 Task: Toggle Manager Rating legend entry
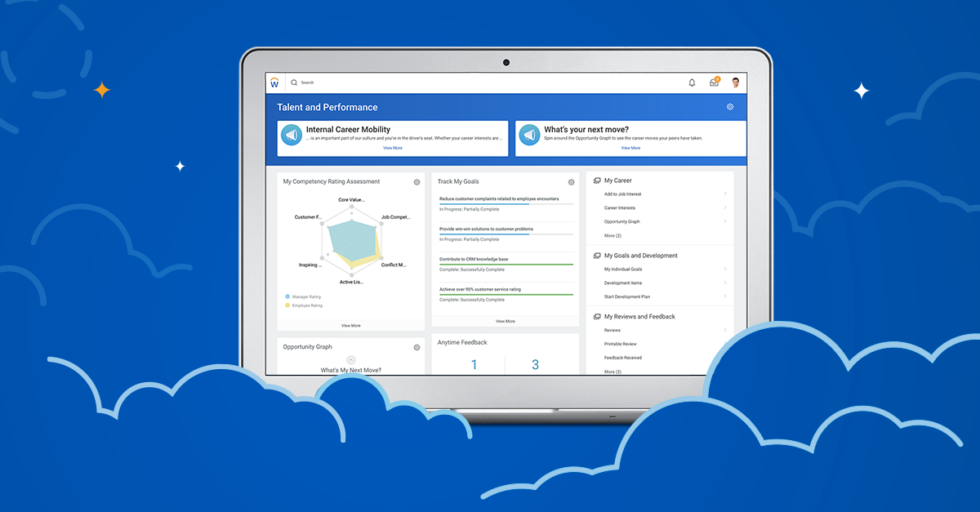pos(303,296)
